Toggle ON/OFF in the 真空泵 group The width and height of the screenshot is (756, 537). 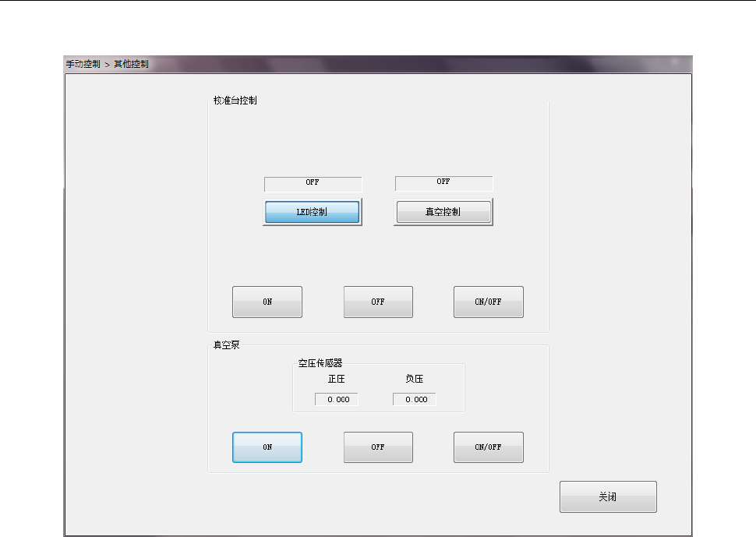tap(489, 447)
